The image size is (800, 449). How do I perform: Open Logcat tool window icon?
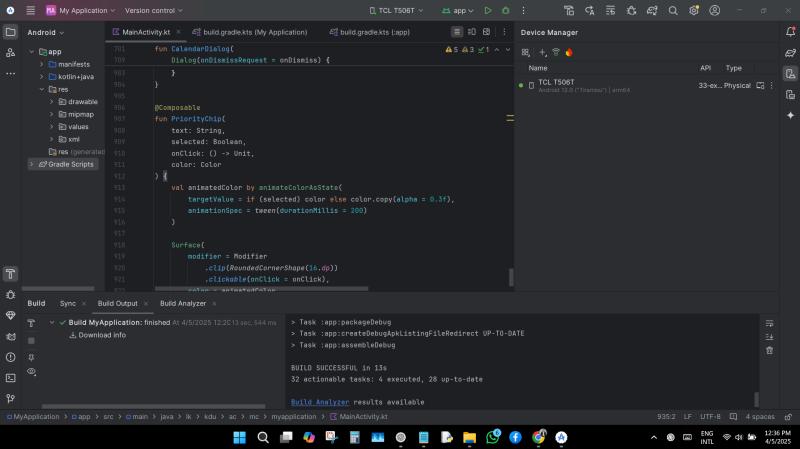[x=10, y=337]
